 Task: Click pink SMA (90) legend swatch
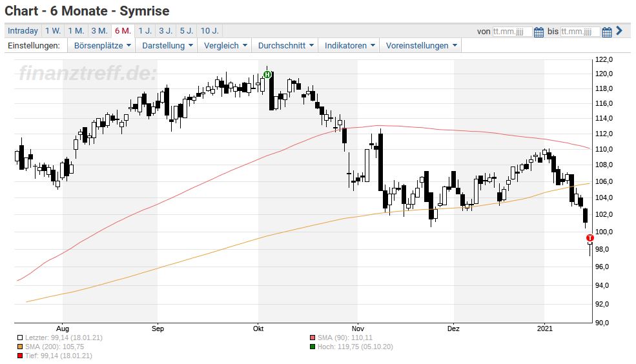pos(313,338)
